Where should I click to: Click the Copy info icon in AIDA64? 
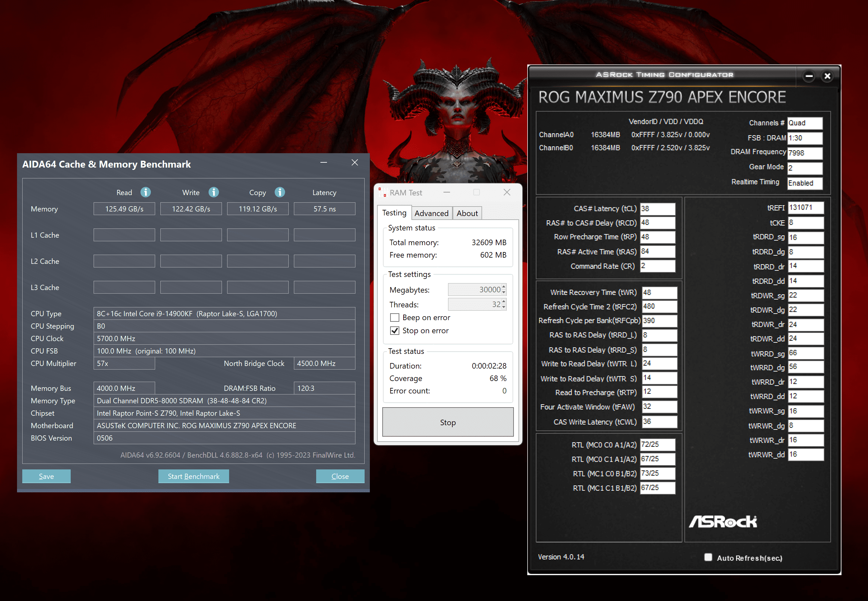tap(280, 192)
